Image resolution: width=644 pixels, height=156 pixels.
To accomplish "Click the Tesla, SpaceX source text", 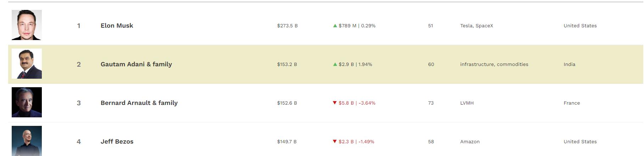I will pyautogui.click(x=477, y=26).
